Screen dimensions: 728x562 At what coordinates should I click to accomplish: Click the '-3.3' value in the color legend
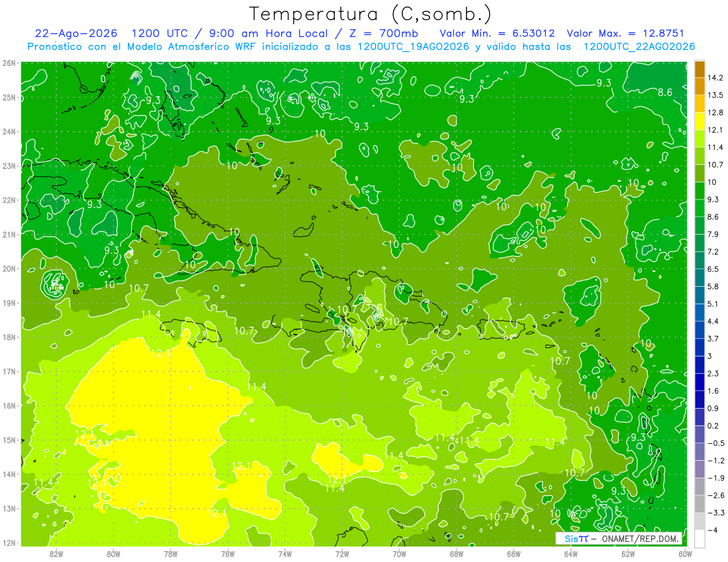pyautogui.click(x=716, y=513)
